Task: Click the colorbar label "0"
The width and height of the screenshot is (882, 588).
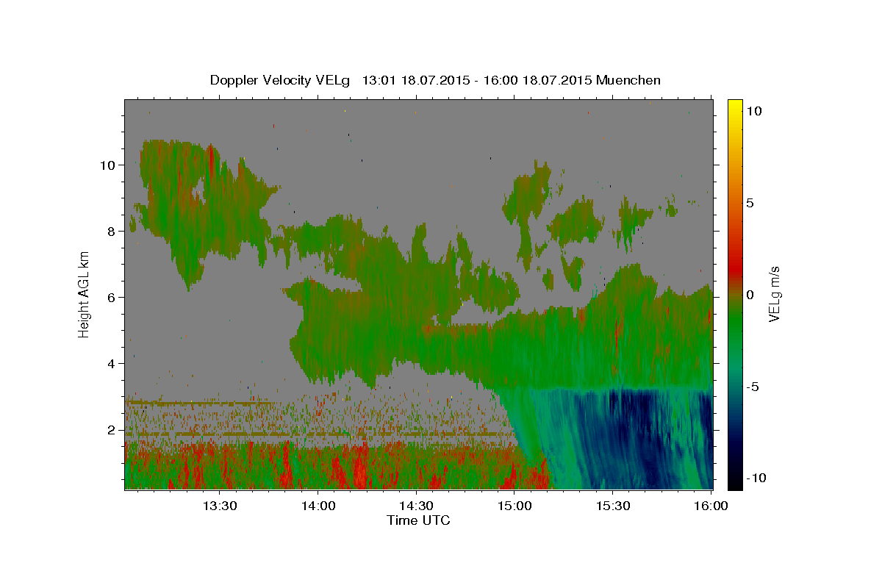Action: (x=750, y=295)
